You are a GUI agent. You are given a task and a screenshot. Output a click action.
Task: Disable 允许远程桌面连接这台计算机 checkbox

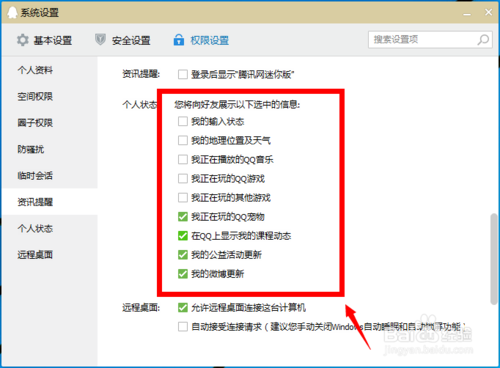point(183,307)
